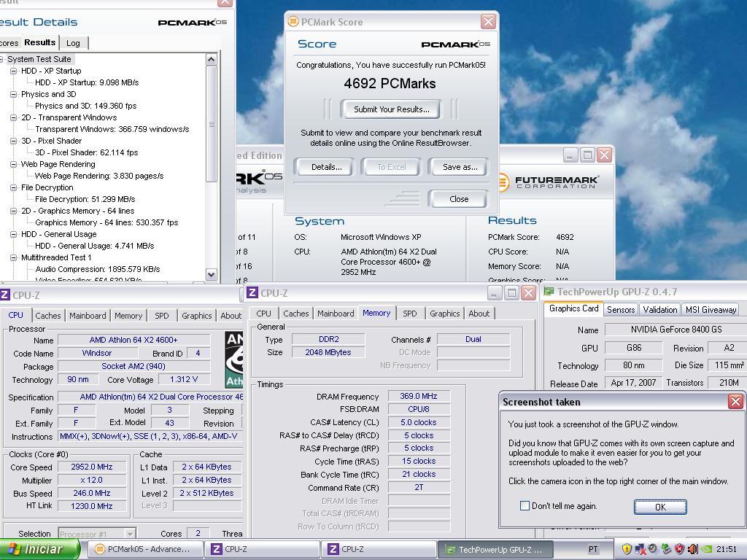Click the volume speaker tray icon

point(693,549)
